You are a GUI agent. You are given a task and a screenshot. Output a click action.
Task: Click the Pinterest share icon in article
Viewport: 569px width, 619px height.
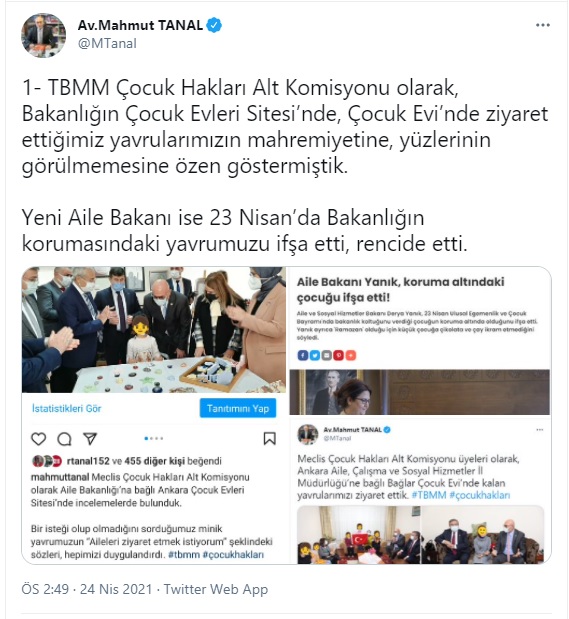pos(339,355)
